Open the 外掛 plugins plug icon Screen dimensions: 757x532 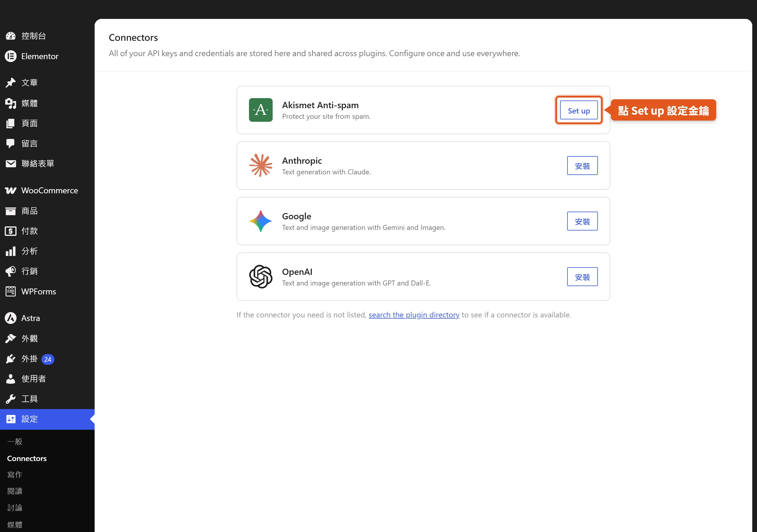(11, 359)
